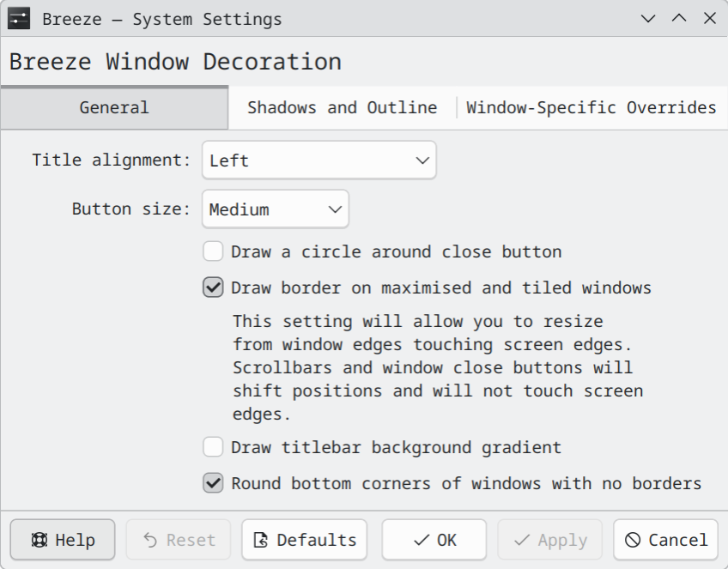Open the Window-Specific Overrides tab

[591, 107]
